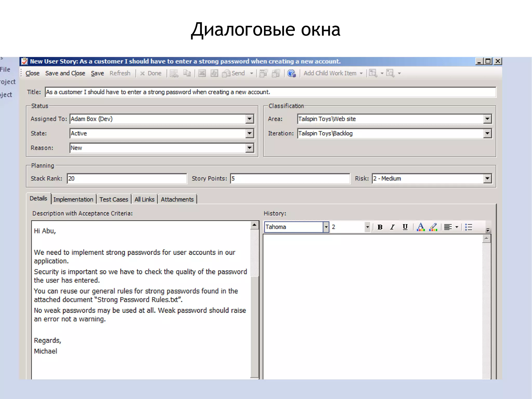Screen dimensions: 532x399
Task: Toggle Bold in History toolbar
Action: pos(380,227)
